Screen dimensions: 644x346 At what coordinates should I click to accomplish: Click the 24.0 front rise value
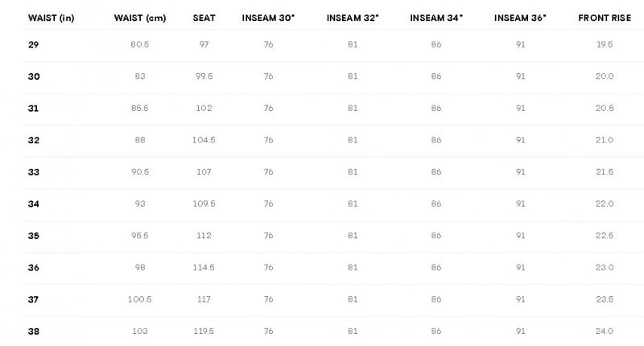pos(605,331)
